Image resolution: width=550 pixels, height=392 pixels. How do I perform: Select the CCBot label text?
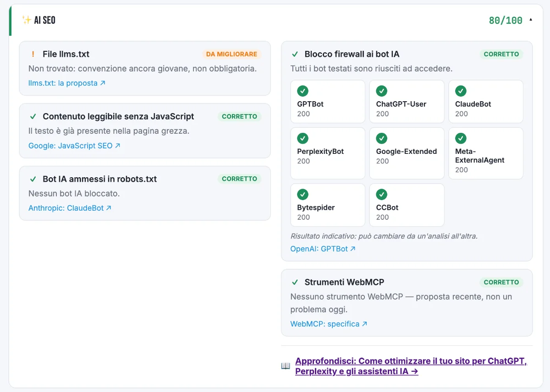pos(387,207)
